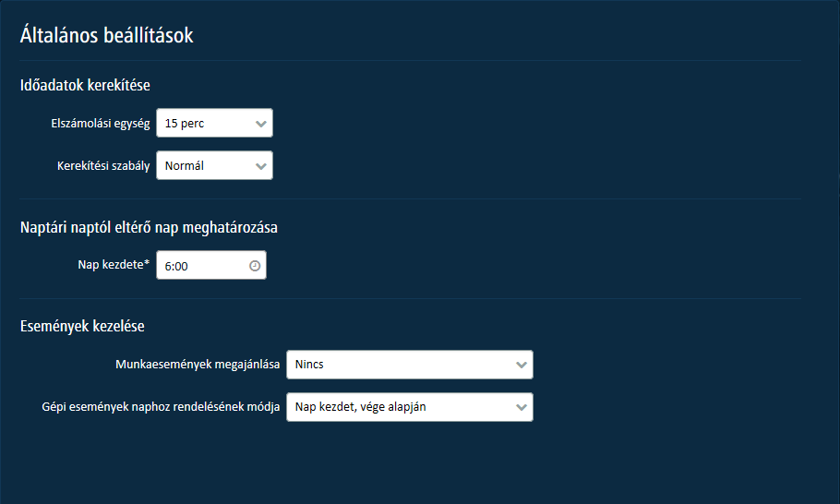Click chevron arrow of Kerekítési szabály

pos(260,167)
